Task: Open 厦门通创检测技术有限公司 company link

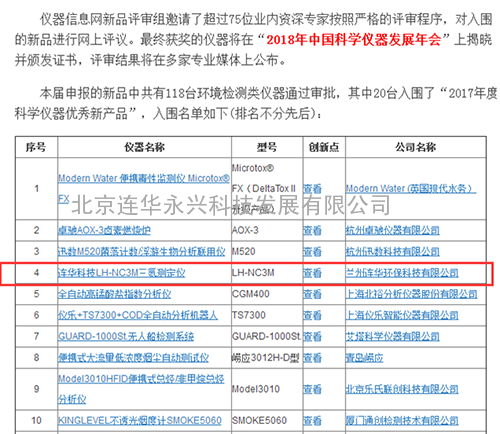Action: click(402, 421)
